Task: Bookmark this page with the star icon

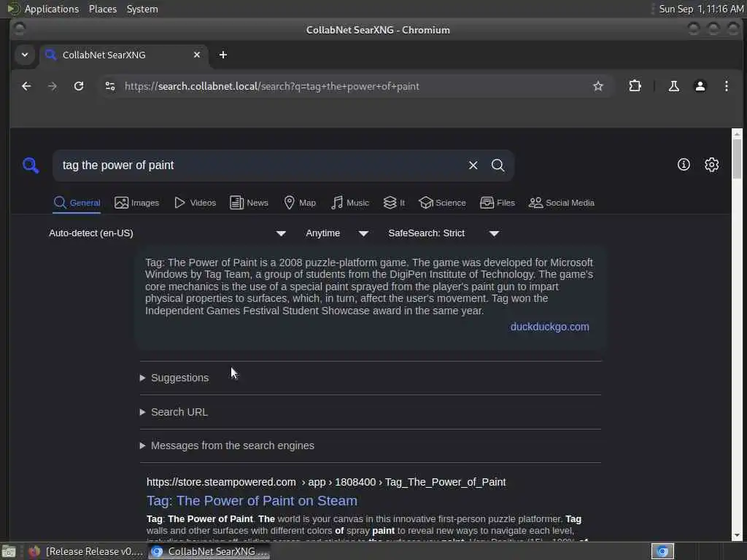Action: pyautogui.click(x=598, y=86)
